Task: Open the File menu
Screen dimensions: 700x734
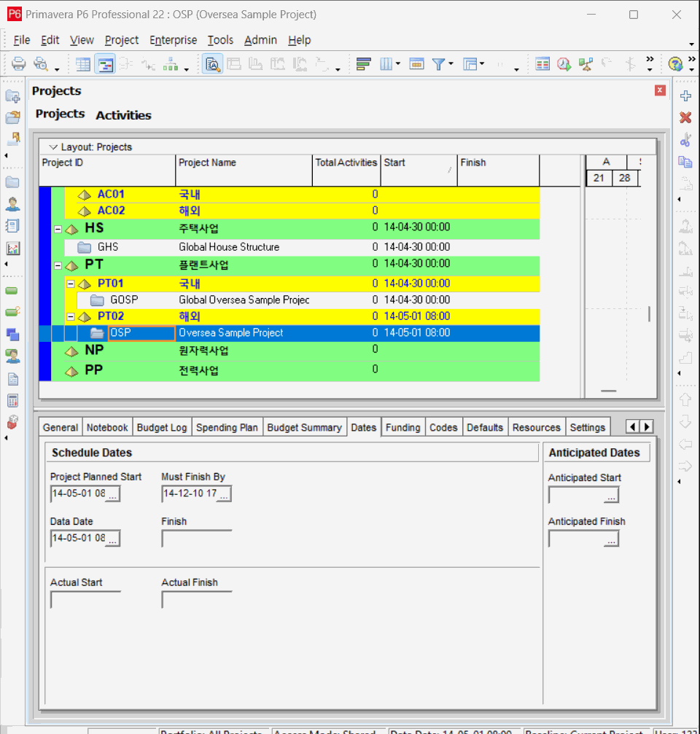Action: (x=22, y=40)
